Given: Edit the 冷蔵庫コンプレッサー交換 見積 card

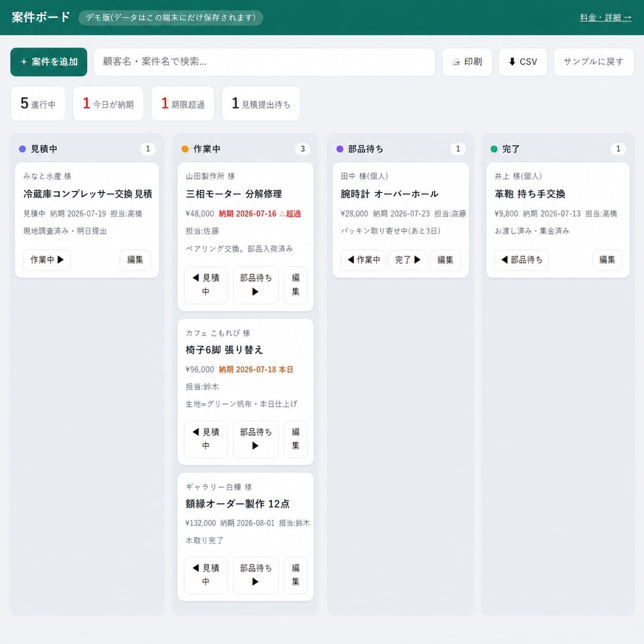Looking at the screenshot, I should coord(135,260).
